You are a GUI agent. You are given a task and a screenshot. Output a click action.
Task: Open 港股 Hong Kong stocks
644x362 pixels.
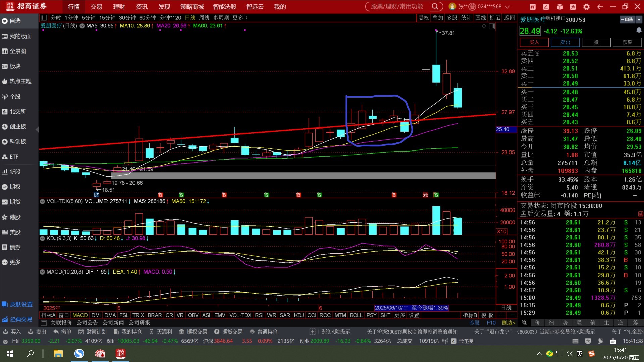pos(11,217)
